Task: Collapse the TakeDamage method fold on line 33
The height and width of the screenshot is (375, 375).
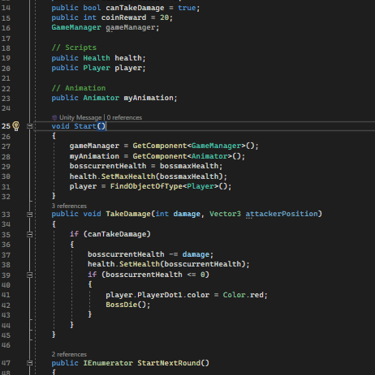Action: tap(30, 214)
